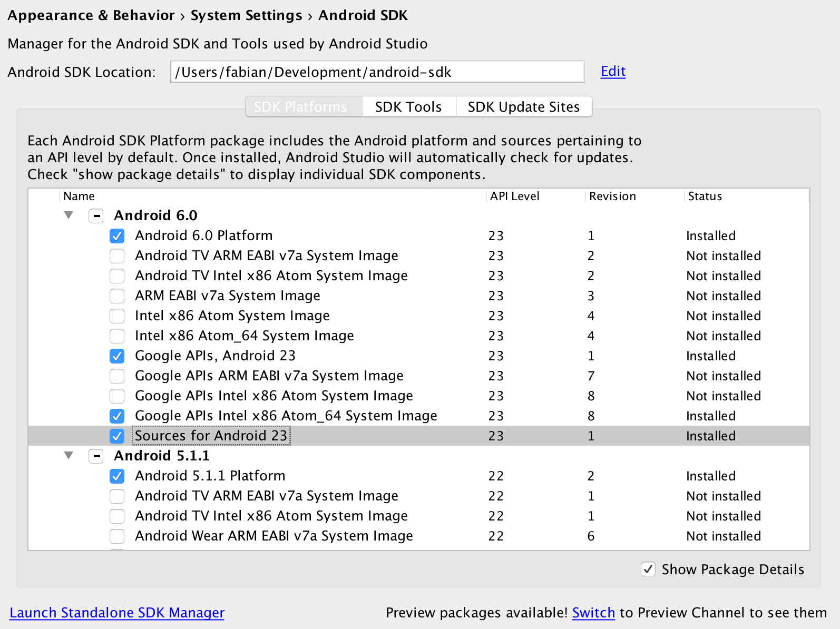Launch Standalone SDK Manager link
This screenshot has height=629, width=840.
click(x=117, y=613)
